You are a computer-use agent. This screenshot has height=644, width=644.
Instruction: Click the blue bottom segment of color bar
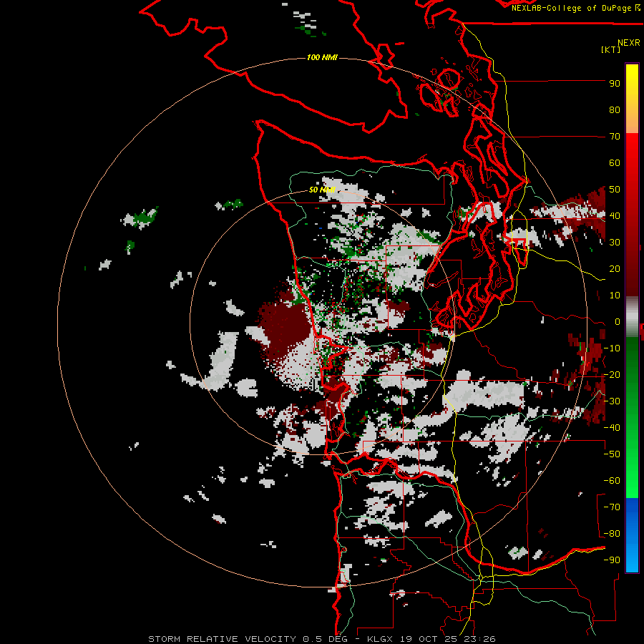click(632, 535)
